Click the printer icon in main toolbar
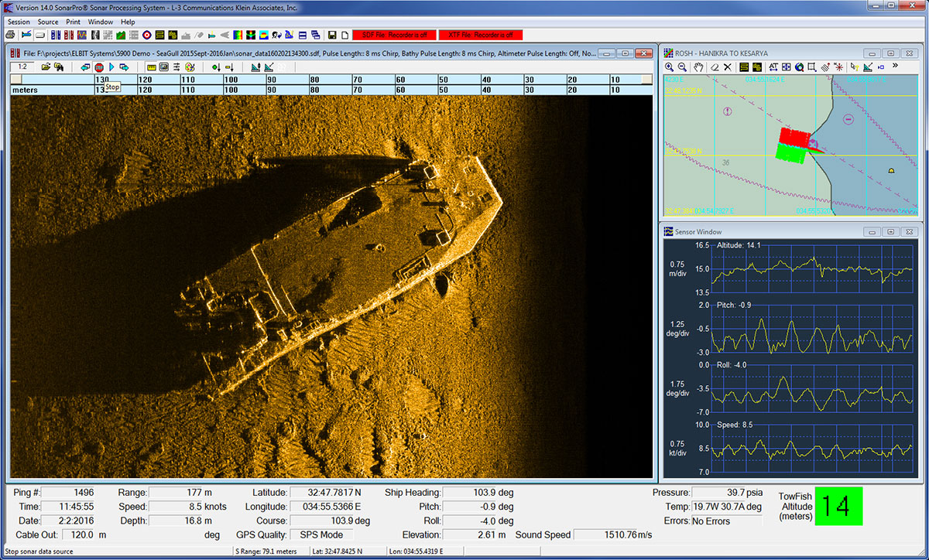 [x=10, y=35]
